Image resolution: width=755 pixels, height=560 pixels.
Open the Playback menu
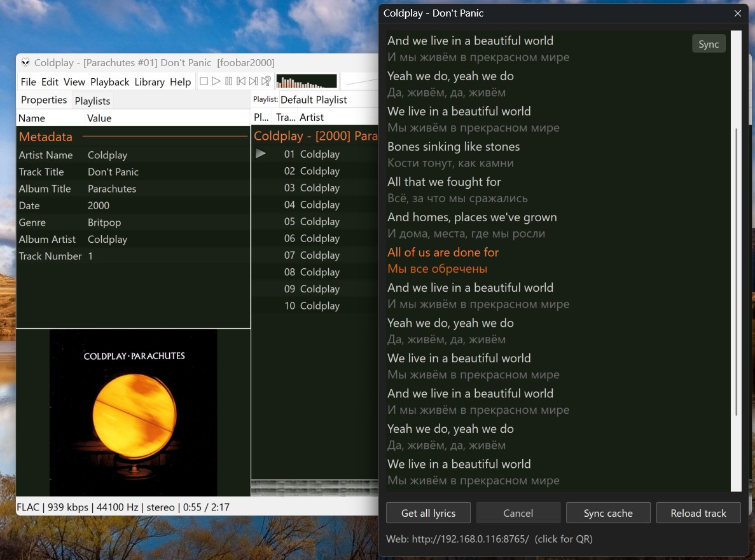[110, 82]
